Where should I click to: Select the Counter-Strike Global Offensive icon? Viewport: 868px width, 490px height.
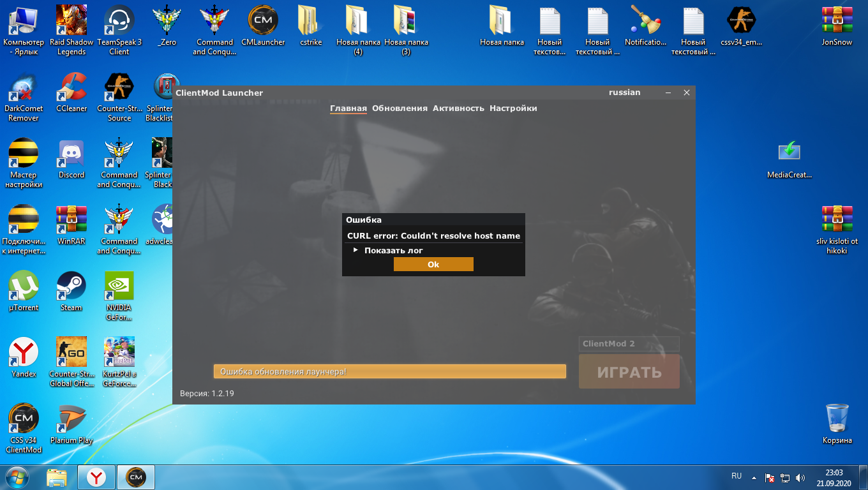71,362
